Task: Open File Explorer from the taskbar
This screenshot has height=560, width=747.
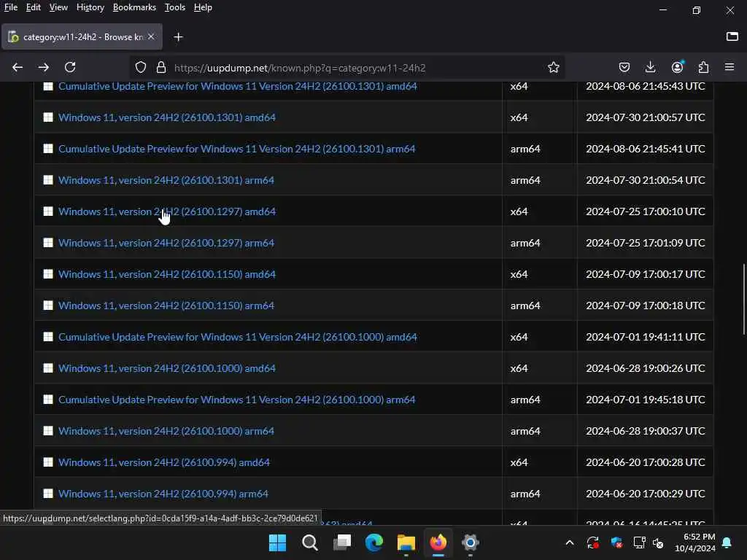Action: point(406,542)
